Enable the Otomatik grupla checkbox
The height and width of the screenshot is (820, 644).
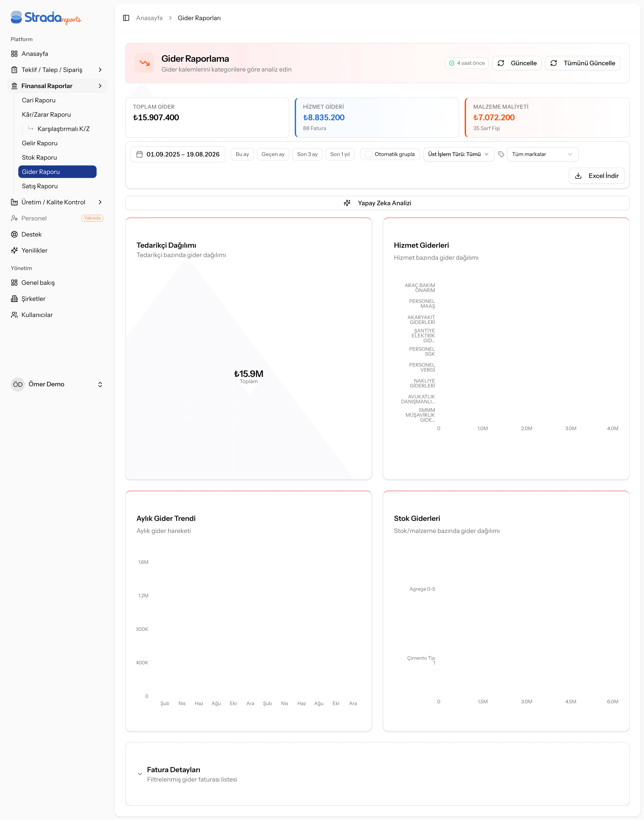tap(369, 154)
